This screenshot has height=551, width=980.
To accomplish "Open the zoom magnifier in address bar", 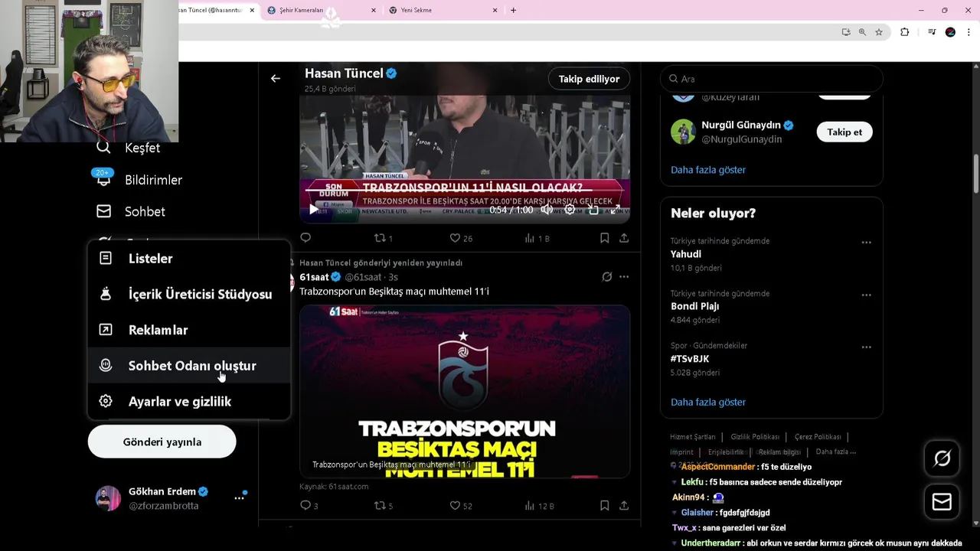I will 862,32.
